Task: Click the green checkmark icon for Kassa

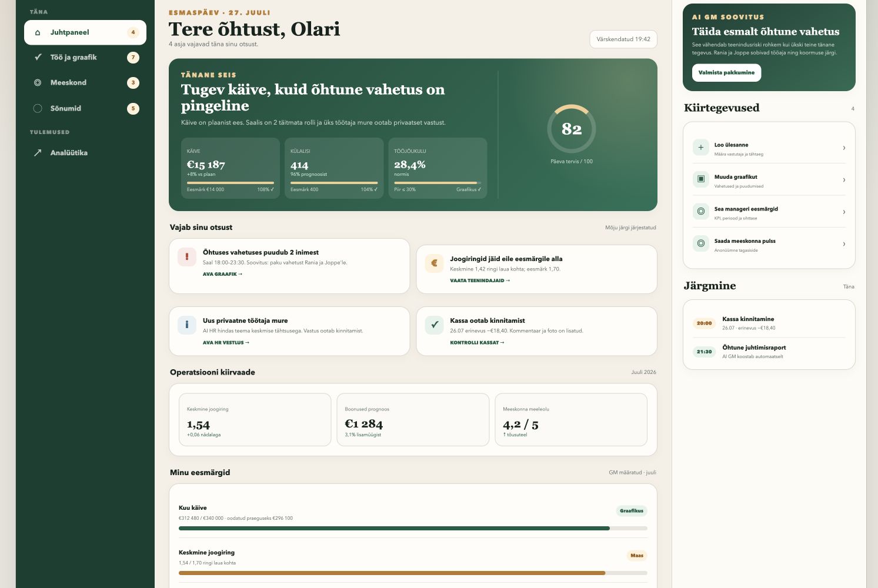Action: (434, 325)
